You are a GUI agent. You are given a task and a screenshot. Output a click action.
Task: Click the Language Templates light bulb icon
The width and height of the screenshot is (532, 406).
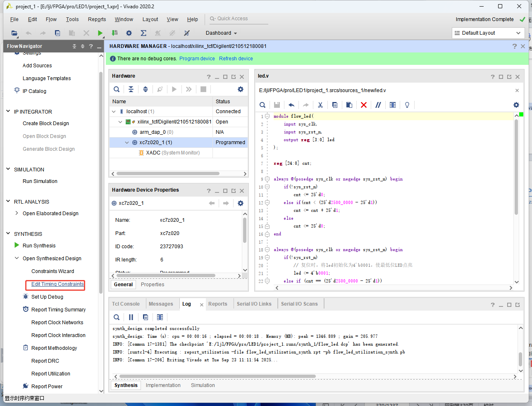coord(407,105)
